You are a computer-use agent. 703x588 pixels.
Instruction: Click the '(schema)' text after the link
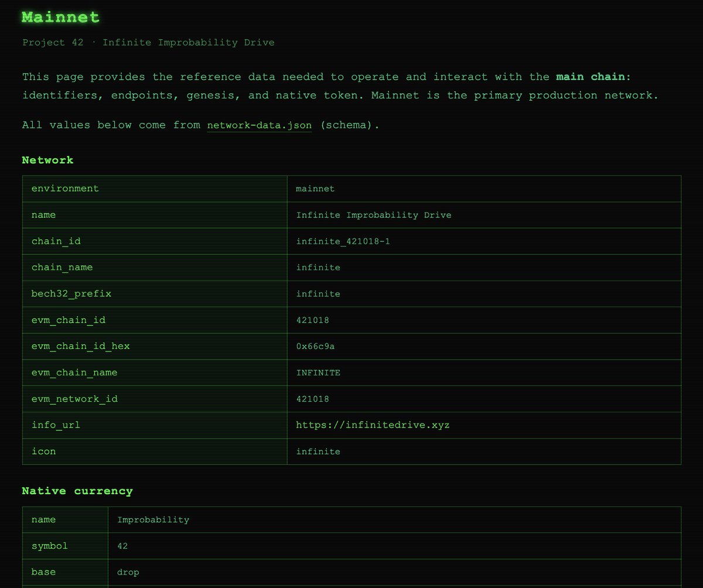coord(346,125)
